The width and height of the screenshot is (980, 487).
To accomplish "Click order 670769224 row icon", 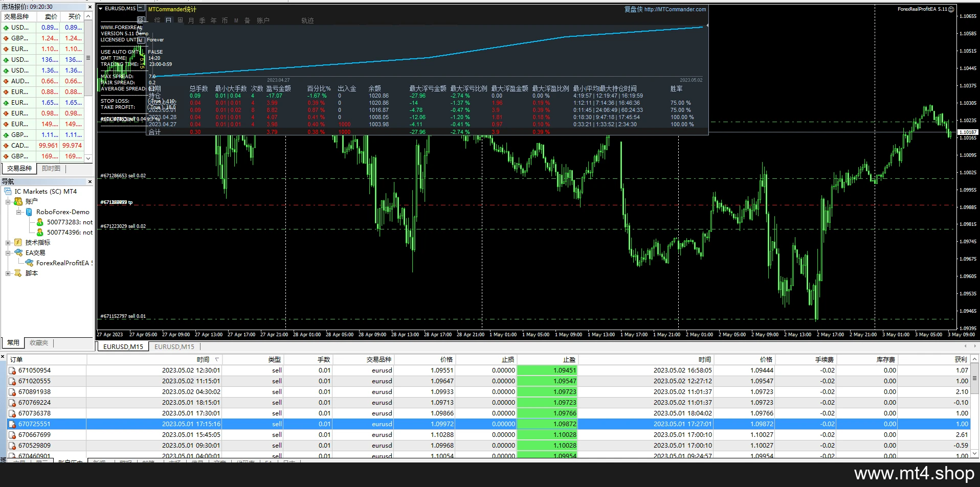I will click(12, 403).
